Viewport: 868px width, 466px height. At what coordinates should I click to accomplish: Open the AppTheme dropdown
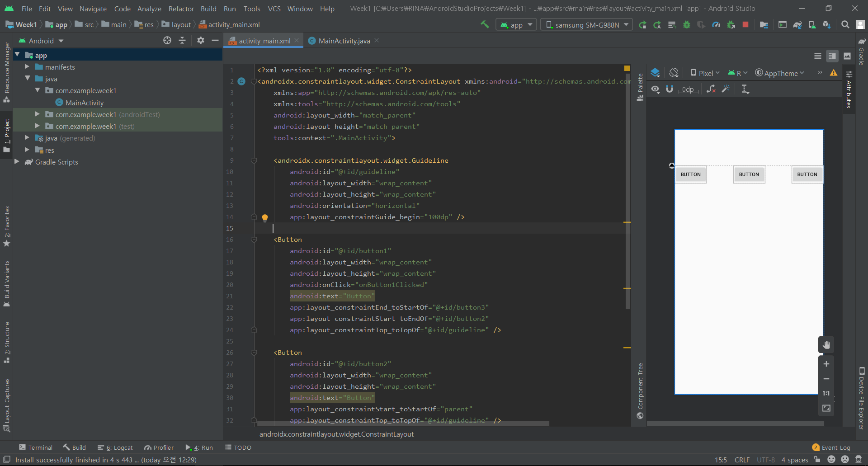tap(780, 73)
